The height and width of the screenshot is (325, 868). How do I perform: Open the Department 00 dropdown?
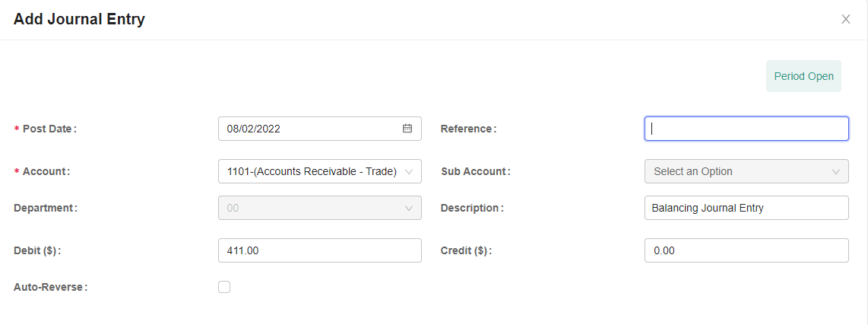320,208
